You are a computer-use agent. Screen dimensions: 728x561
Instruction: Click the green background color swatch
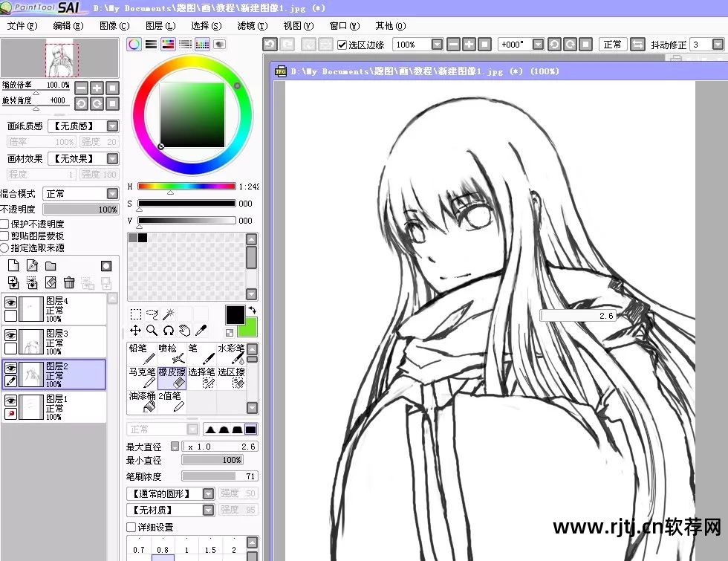click(250, 330)
